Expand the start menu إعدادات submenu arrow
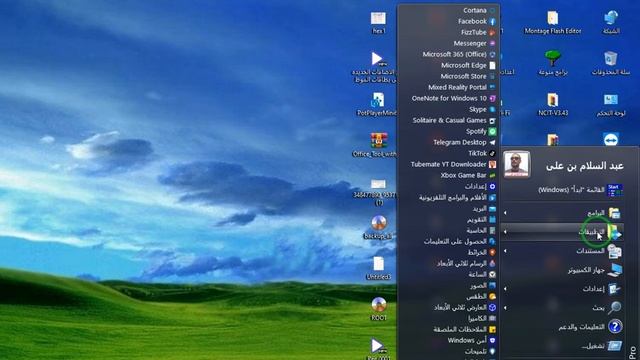This screenshot has width=640, height=360. (x=505, y=289)
